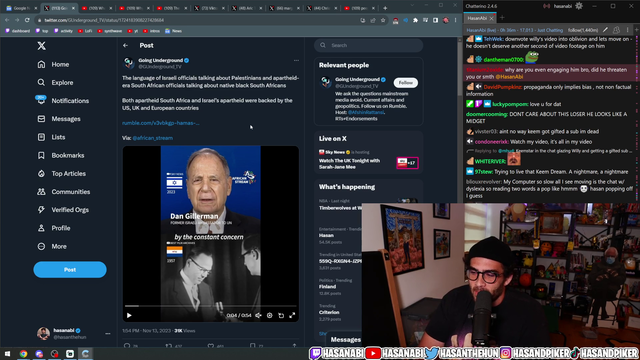Open the post's three-dot options menu
Image resolution: width=640 pixels, height=360 pixels.
pyautogui.click(x=296, y=60)
